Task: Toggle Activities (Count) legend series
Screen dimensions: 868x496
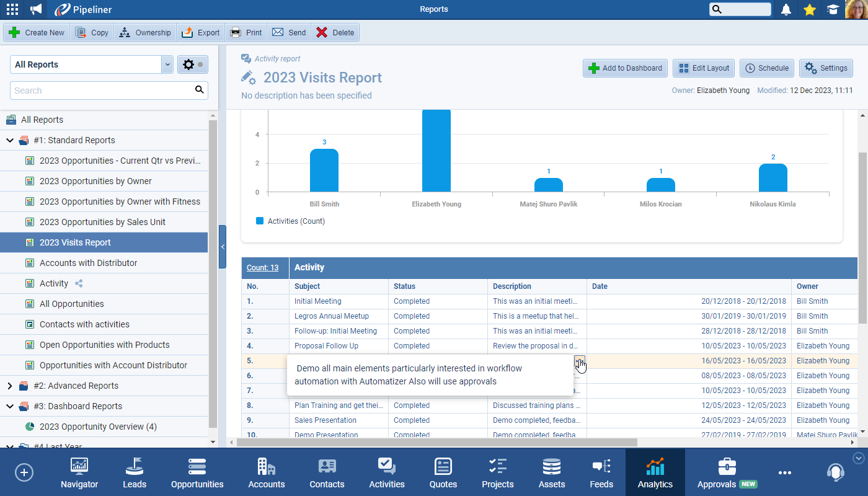Action: pos(291,221)
